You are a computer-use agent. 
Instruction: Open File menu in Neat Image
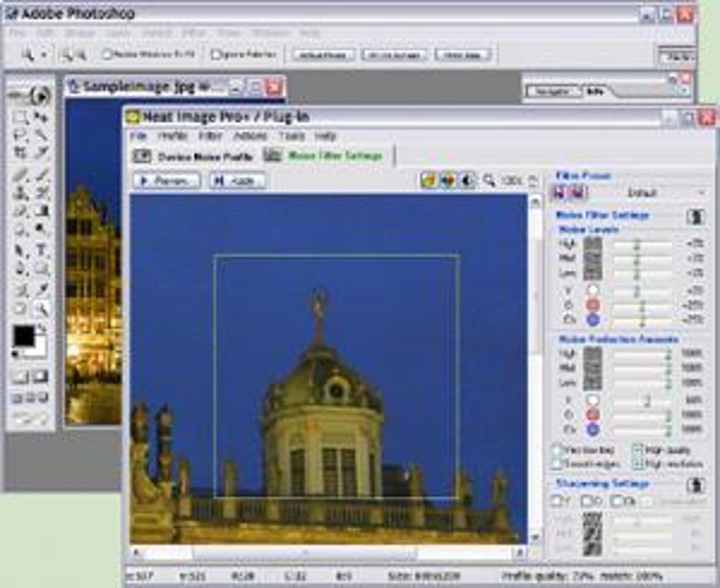tap(138, 136)
